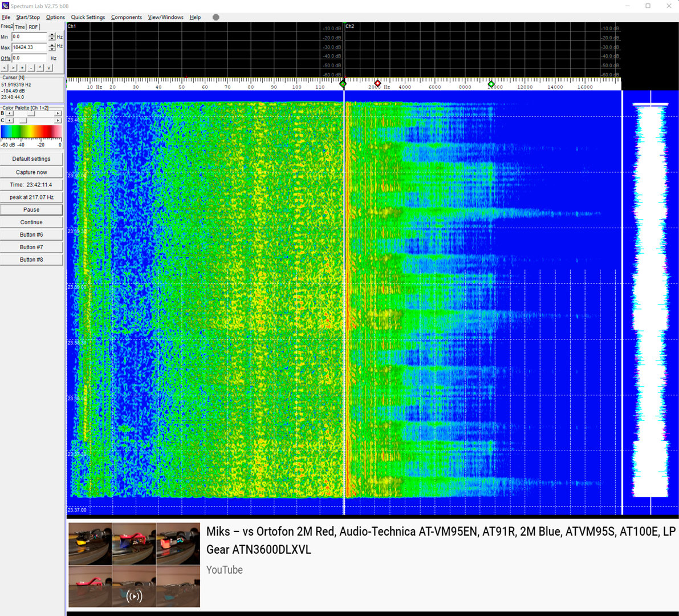This screenshot has height=616, width=679.
Task: Click the Time: 23:42:11.4 button
Action: pos(31,185)
